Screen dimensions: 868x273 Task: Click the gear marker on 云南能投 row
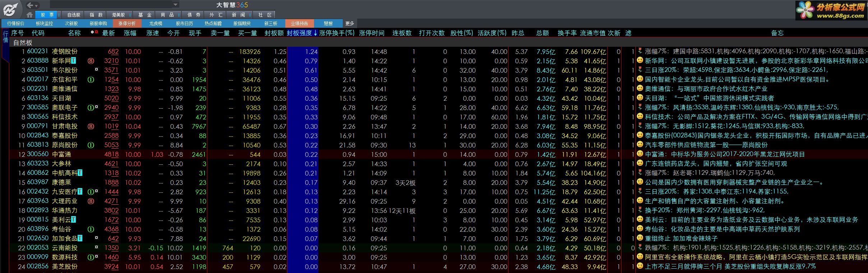96,247
